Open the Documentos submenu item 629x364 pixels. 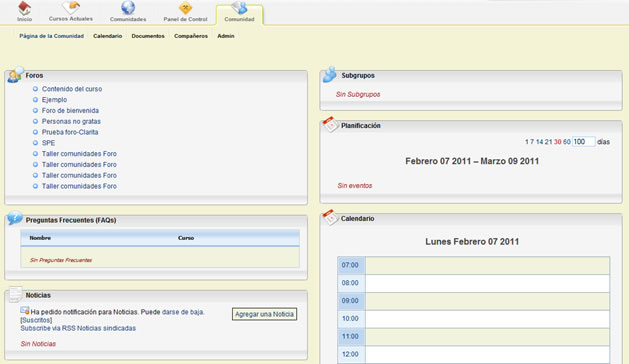coord(148,36)
